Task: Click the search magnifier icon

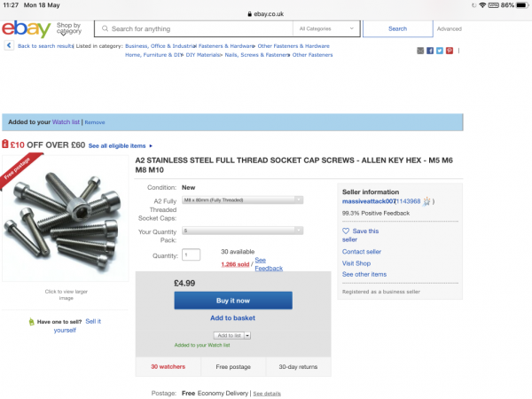Action: tap(105, 28)
